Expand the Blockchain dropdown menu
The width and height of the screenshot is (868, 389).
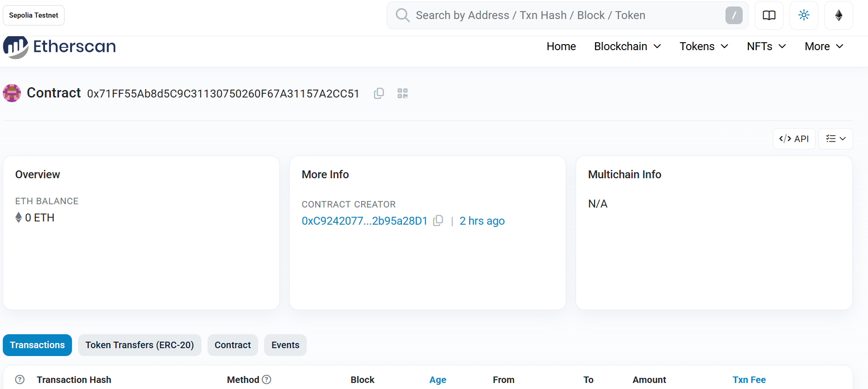click(x=628, y=46)
